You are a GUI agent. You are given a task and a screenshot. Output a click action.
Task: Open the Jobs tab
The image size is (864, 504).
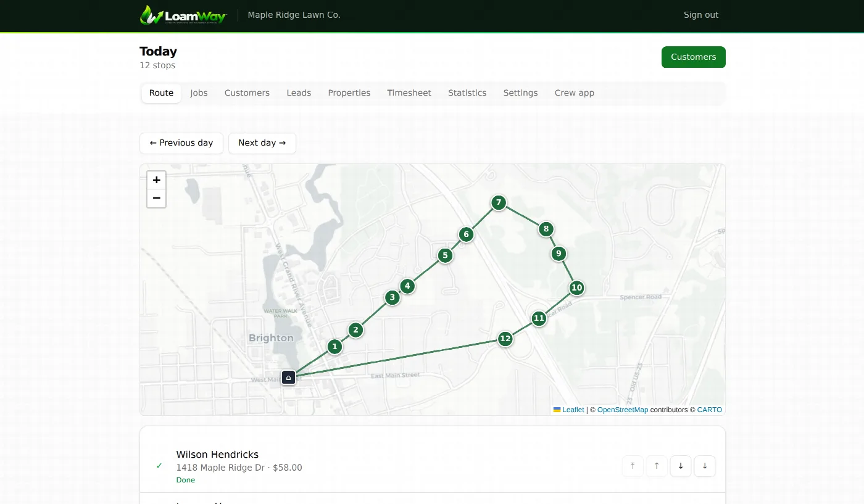199,93
